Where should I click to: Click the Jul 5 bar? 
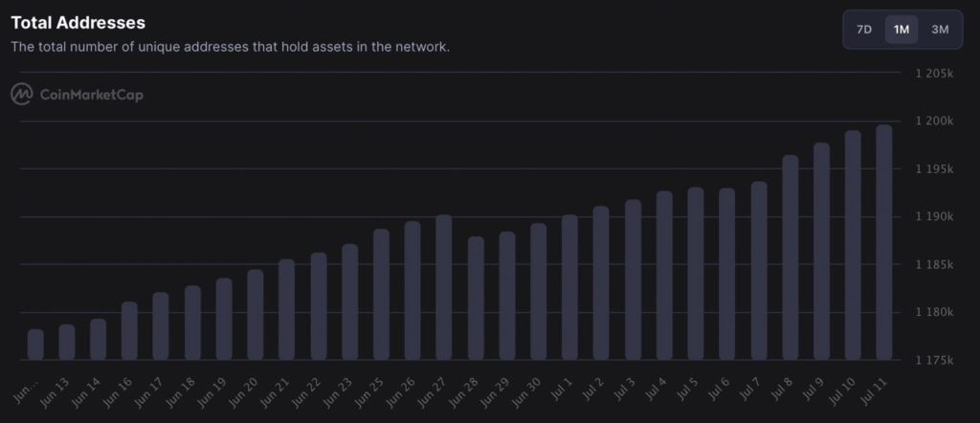coord(696,274)
